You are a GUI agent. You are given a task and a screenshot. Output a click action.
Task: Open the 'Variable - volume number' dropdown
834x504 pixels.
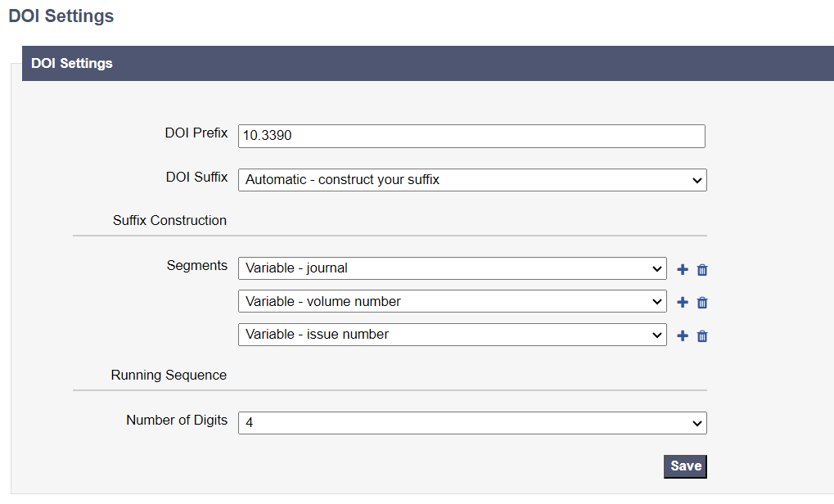point(452,301)
